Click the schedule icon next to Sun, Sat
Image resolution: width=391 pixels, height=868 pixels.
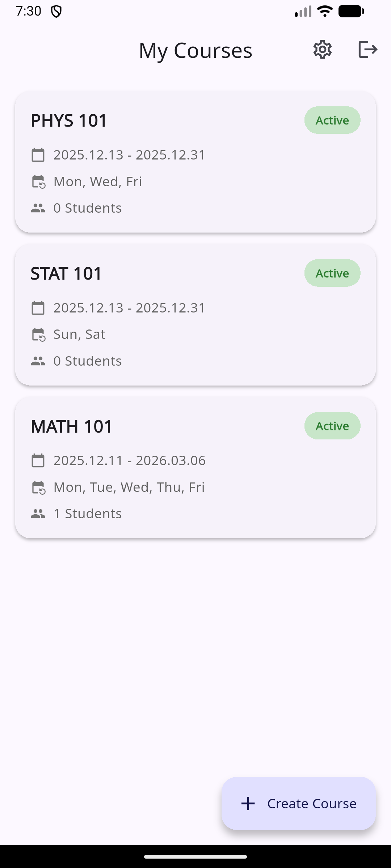pos(38,334)
